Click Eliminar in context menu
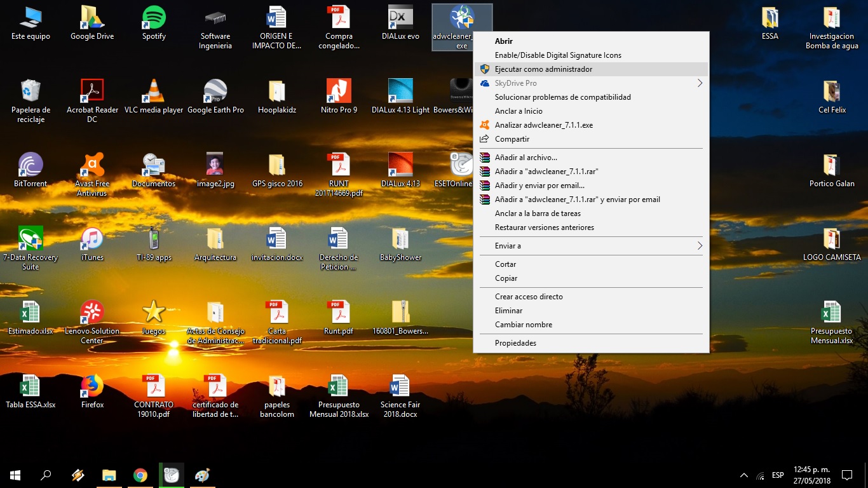868x488 pixels. (x=591, y=311)
